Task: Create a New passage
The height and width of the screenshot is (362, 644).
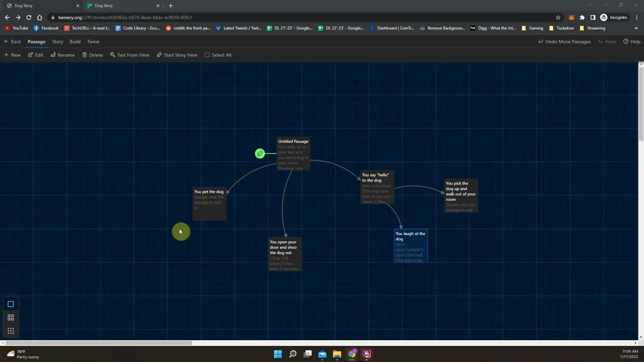Action: (13, 55)
